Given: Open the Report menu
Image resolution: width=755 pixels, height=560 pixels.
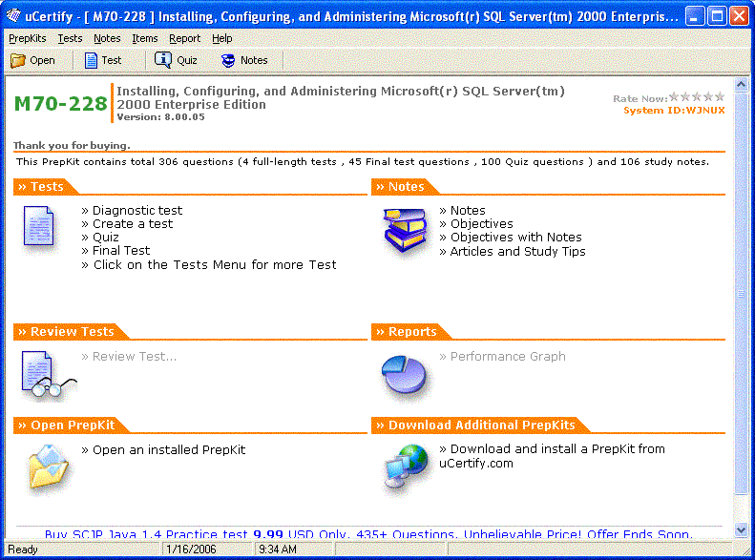Looking at the screenshot, I should click(184, 38).
